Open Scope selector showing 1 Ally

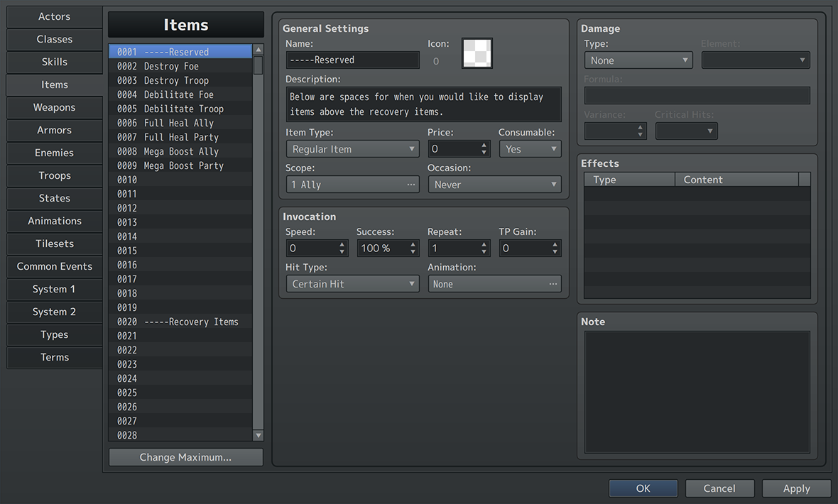pos(352,185)
